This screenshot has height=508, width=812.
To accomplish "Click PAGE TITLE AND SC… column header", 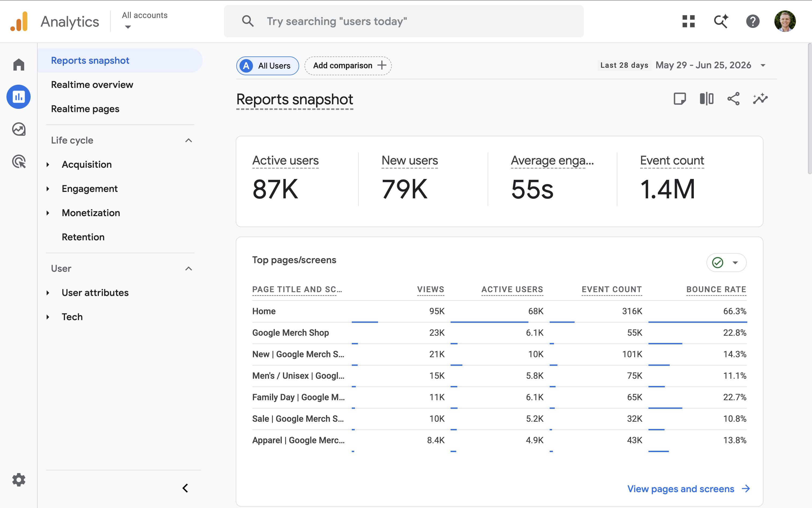I will point(297,289).
